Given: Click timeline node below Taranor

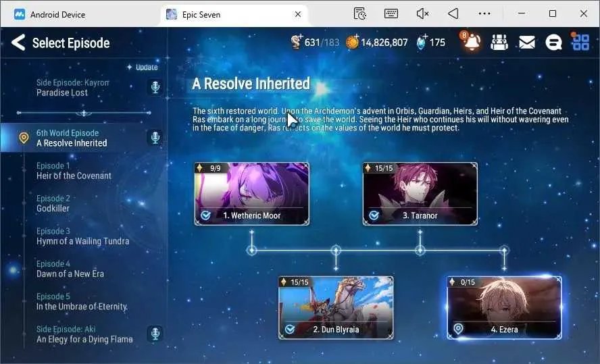Looking at the screenshot, I should pos(420,251).
